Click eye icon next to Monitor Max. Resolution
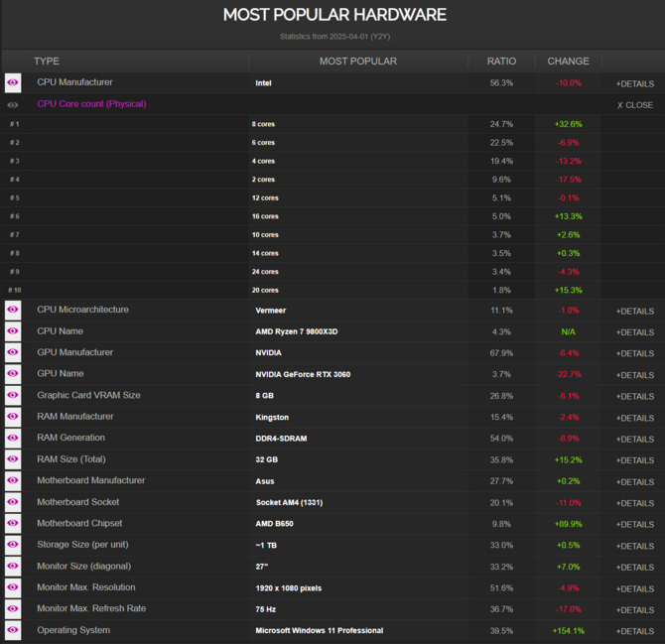Image resolution: width=665 pixels, height=644 pixels. [13, 587]
